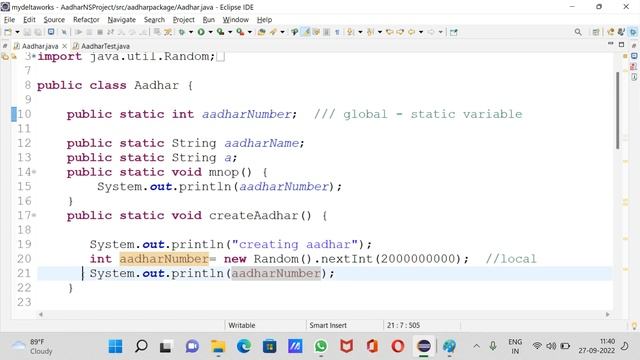
Task: Click the vertical editor scrollbar thumb
Action: (x=618, y=110)
